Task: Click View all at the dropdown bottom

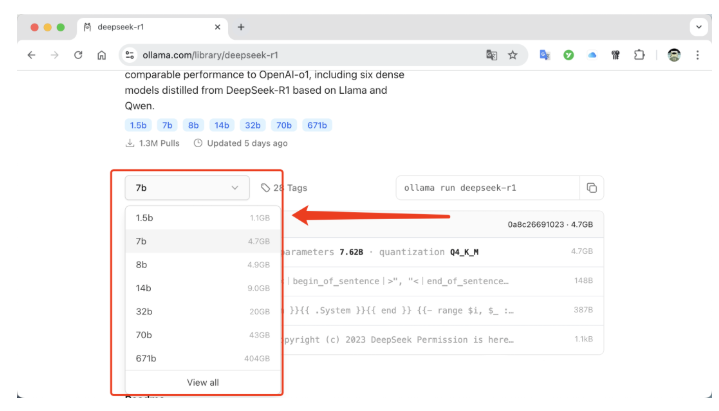Action: tap(203, 383)
